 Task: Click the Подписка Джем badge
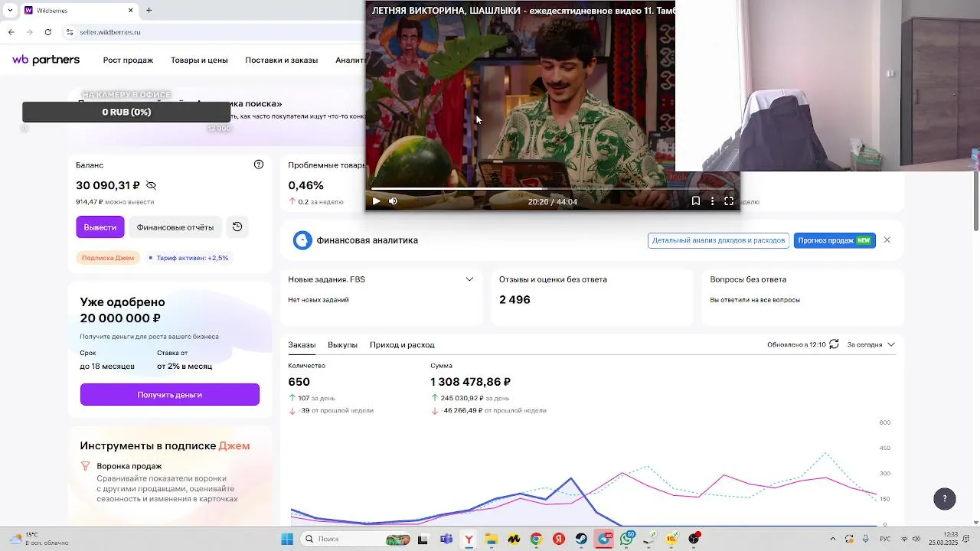pyautogui.click(x=108, y=258)
